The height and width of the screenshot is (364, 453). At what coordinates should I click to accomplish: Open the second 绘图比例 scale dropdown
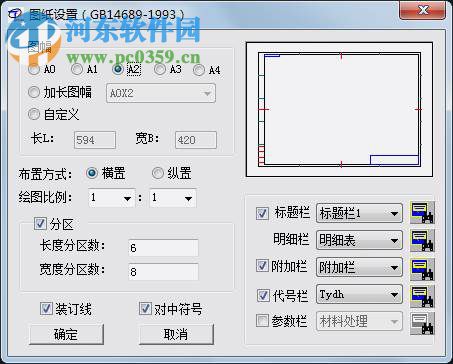(173, 198)
